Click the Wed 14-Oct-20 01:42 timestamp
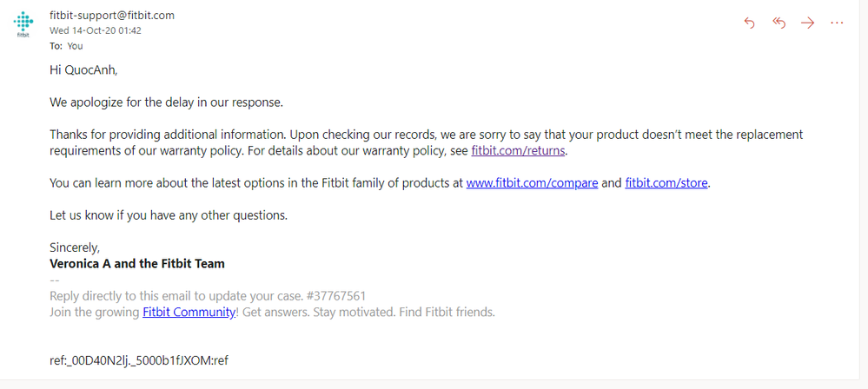868x389 pixels. pos(96,30)
